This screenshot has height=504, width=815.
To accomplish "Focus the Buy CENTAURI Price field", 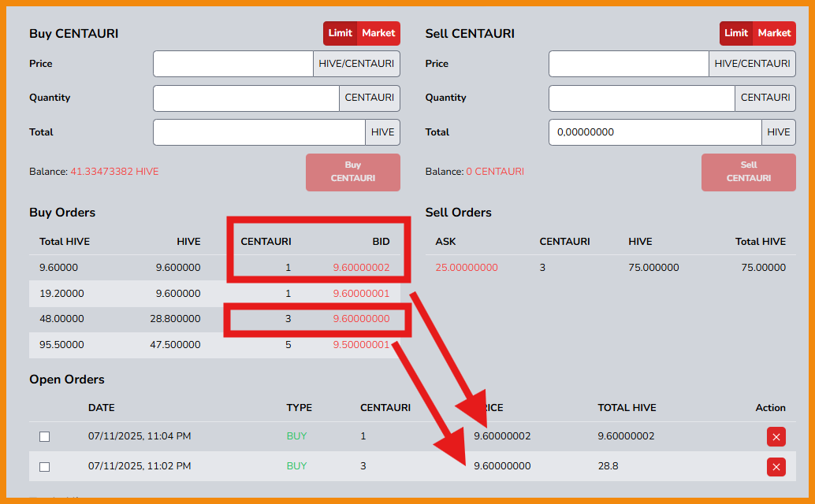I will coord(233,64).
